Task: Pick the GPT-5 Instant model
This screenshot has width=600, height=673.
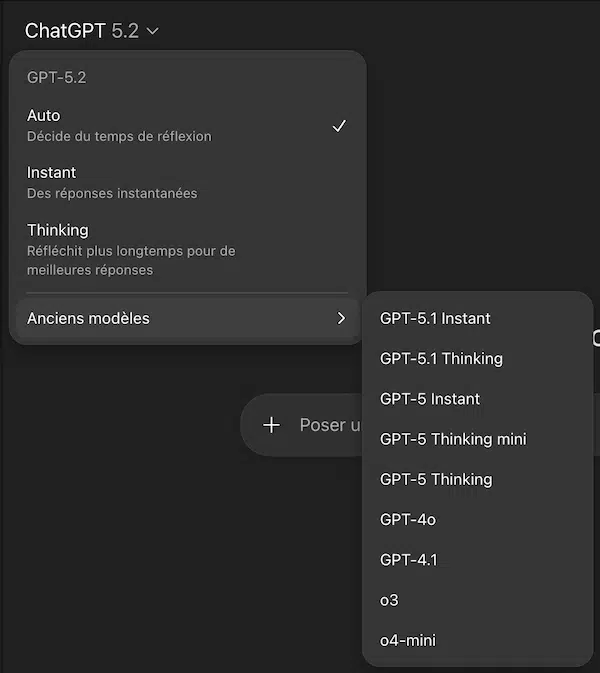Action: [430, 398]
